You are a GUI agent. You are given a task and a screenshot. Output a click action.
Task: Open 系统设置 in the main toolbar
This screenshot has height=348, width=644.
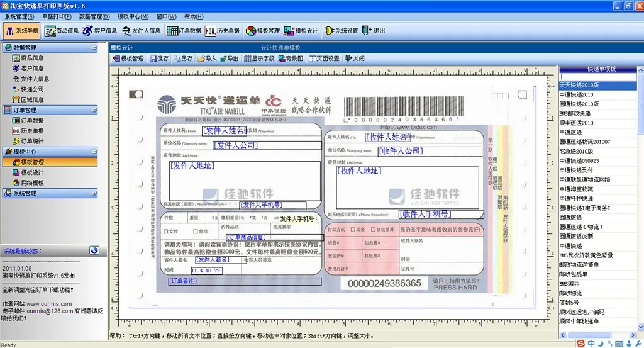[x=341, y=31]
